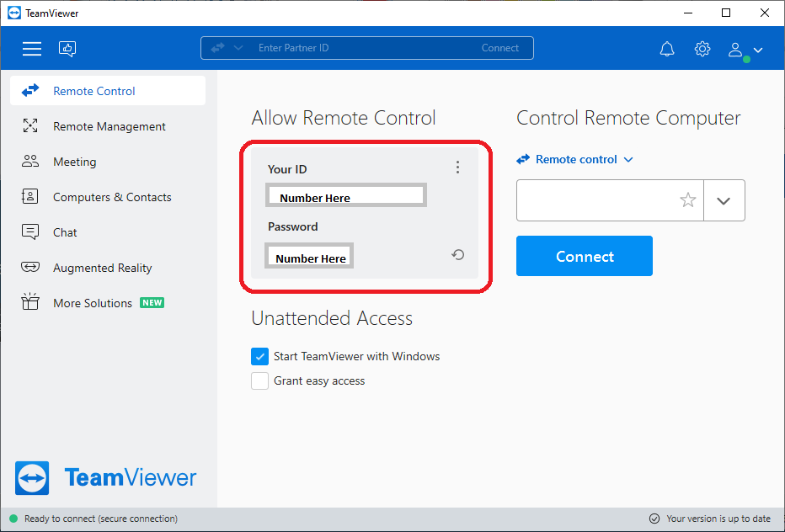
Task: Click the Password value
Action: (x=309, y=256)
